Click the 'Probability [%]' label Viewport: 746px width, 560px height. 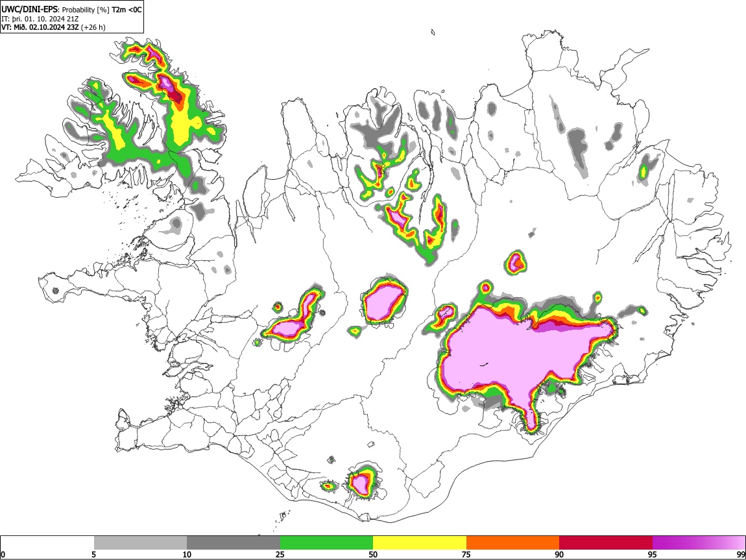(x=86, y=10)
